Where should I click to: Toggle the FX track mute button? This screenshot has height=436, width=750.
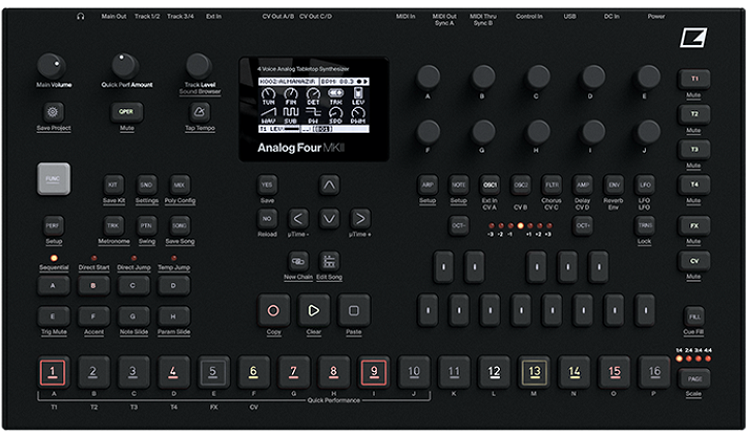click(x=692, y=224)
